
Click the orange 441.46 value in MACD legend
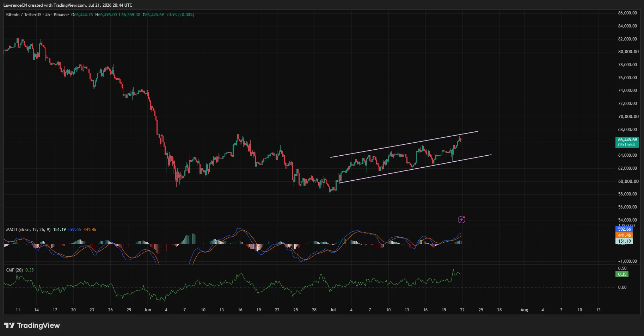point(90,230)
